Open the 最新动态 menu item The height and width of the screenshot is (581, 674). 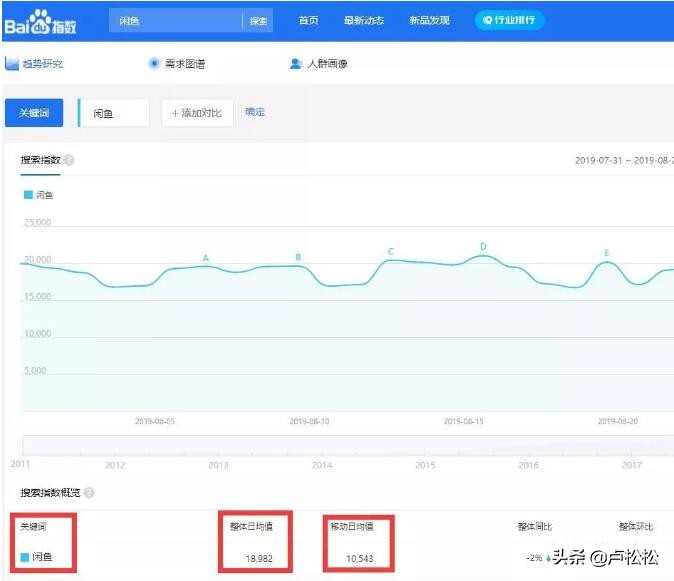(x=364, y=20)
